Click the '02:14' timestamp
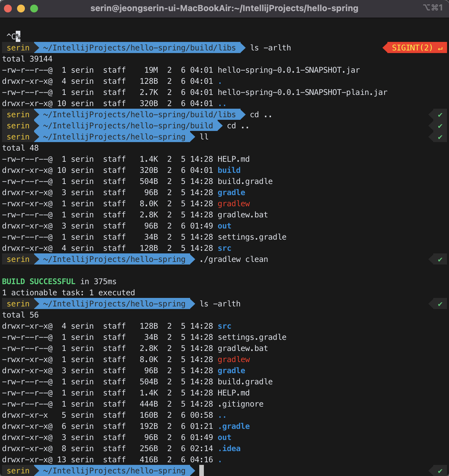Viewport: 449px width, 476px height. point(202,449)
